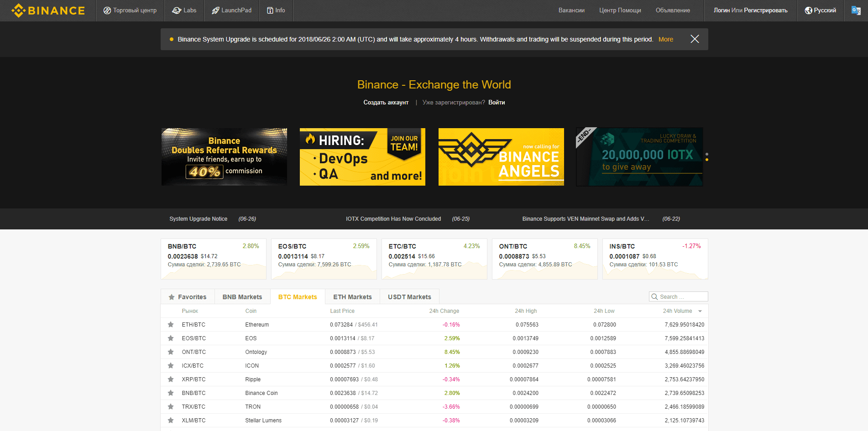Image resolution: width=868 pixels, height=431 pixels.
Task: Click the Создать аккаунт link
Action: pos(386,102)
